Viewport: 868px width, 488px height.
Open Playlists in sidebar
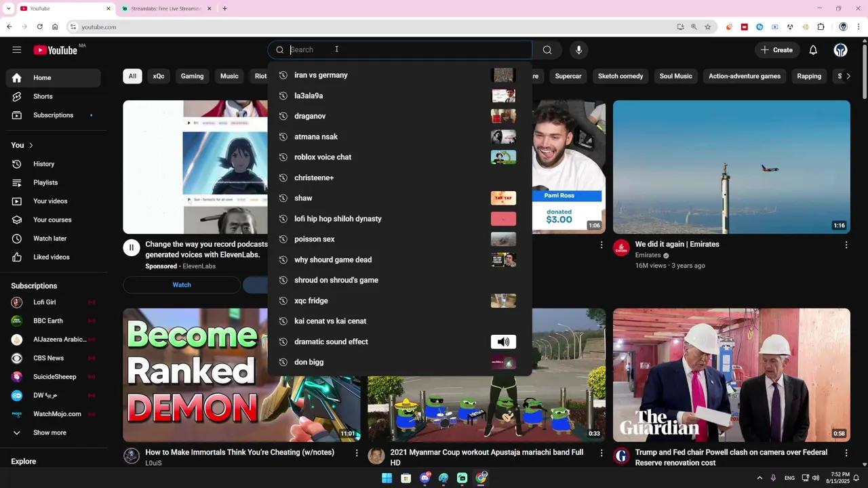[x=53, y=182]
